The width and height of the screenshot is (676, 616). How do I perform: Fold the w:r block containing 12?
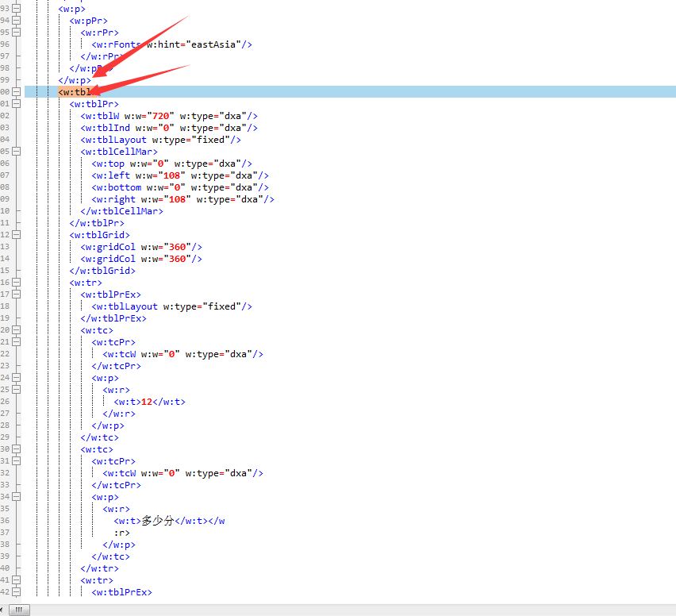click(x=16, y=390)
